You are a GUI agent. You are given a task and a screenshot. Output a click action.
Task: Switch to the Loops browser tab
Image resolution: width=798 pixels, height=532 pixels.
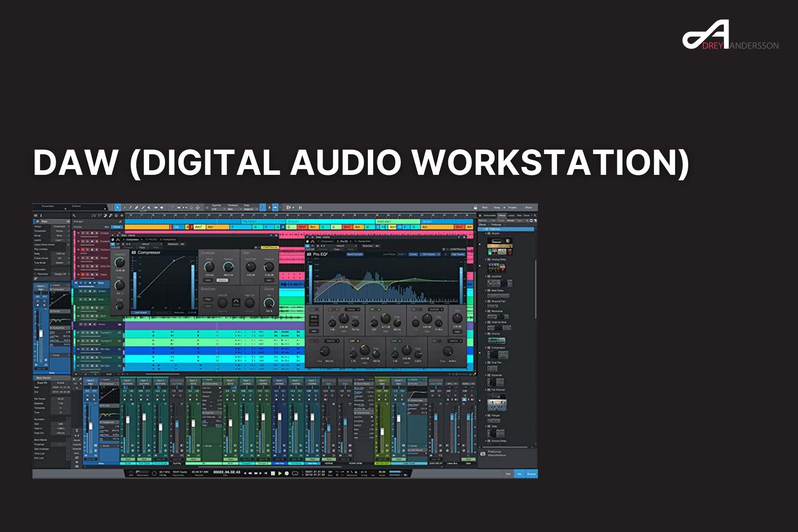click(511, 216)
